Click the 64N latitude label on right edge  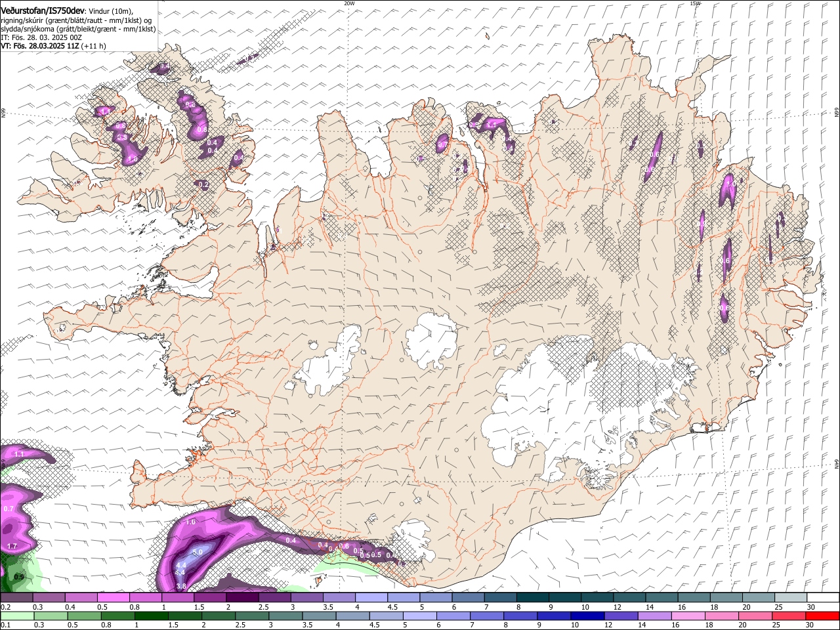[837, 464]
